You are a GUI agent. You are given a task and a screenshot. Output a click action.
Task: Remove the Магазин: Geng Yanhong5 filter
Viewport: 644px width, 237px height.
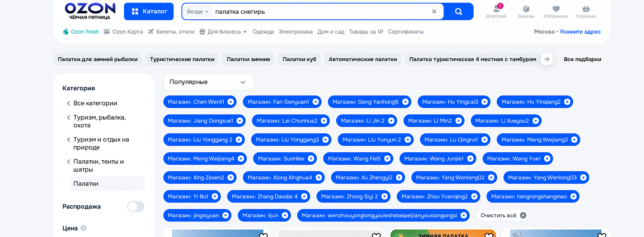pos(405,102)
